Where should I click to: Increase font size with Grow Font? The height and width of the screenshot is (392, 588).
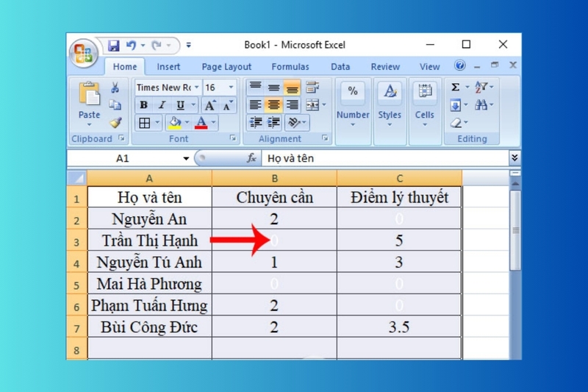click(x=210, y=105)
